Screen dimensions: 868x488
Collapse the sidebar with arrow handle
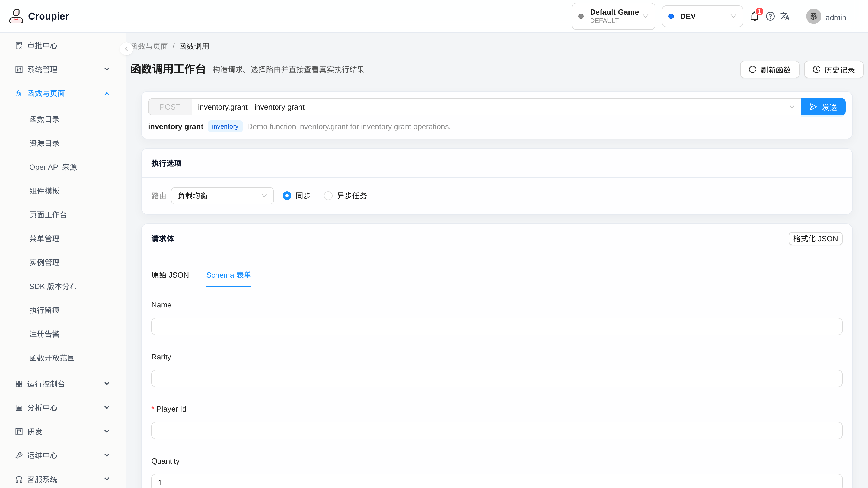click(x=126, y=49)
